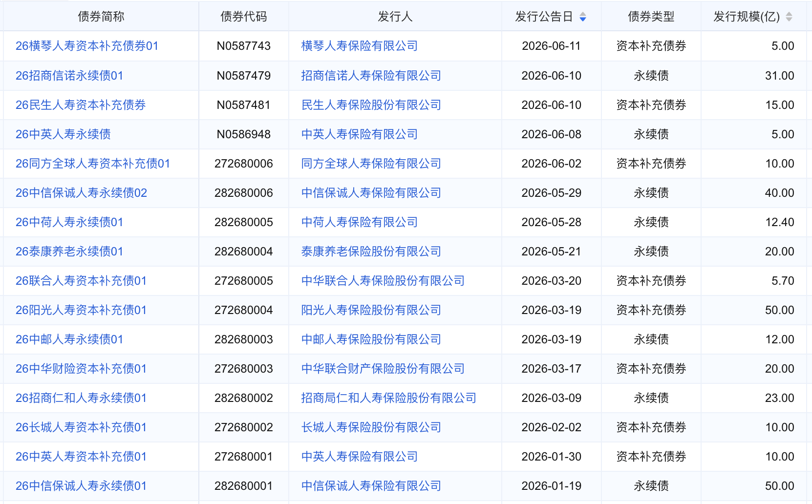Select bond code 272680005

coord(244,281)
